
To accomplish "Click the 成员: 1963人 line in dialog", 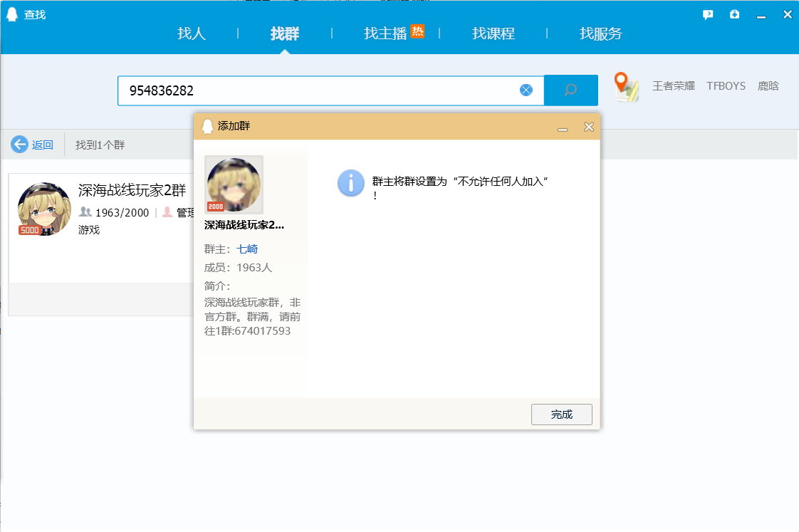I will point(238,268).
